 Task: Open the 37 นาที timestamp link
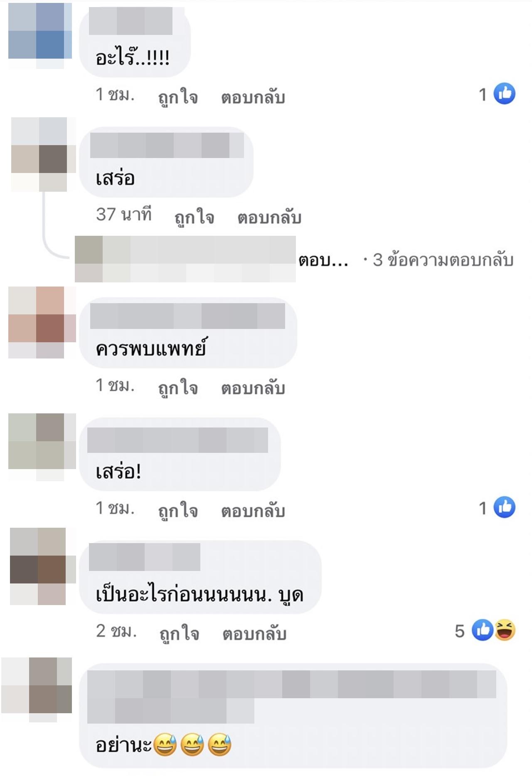tap(124, 215)
